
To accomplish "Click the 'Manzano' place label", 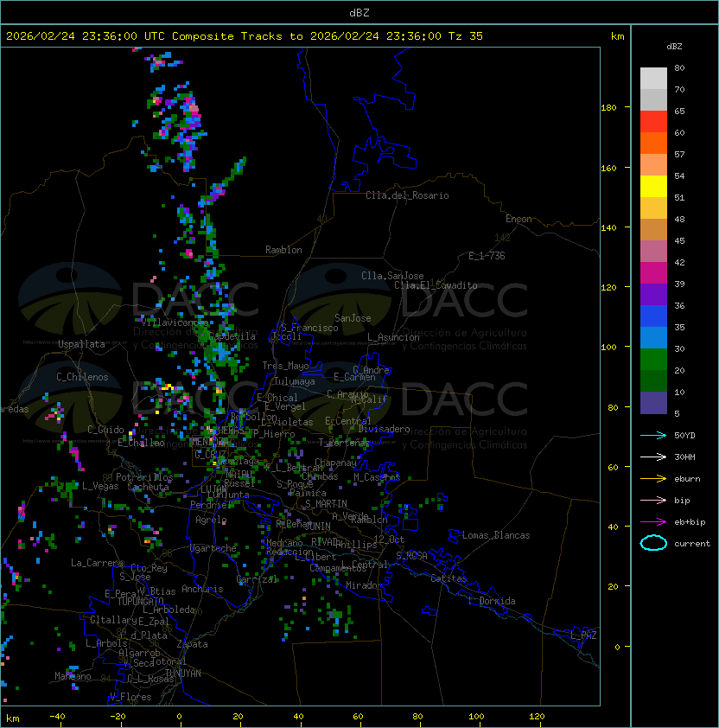I will 73,676.
